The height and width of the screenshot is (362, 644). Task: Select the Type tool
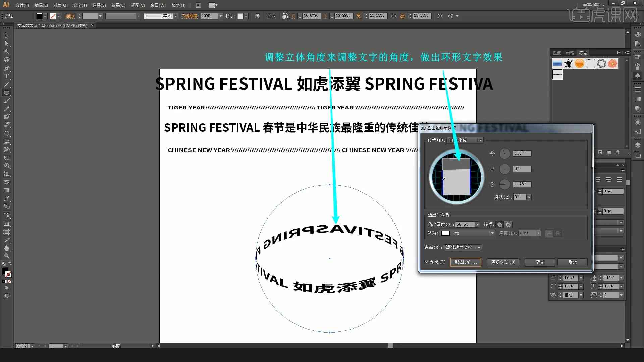point(6,77)
